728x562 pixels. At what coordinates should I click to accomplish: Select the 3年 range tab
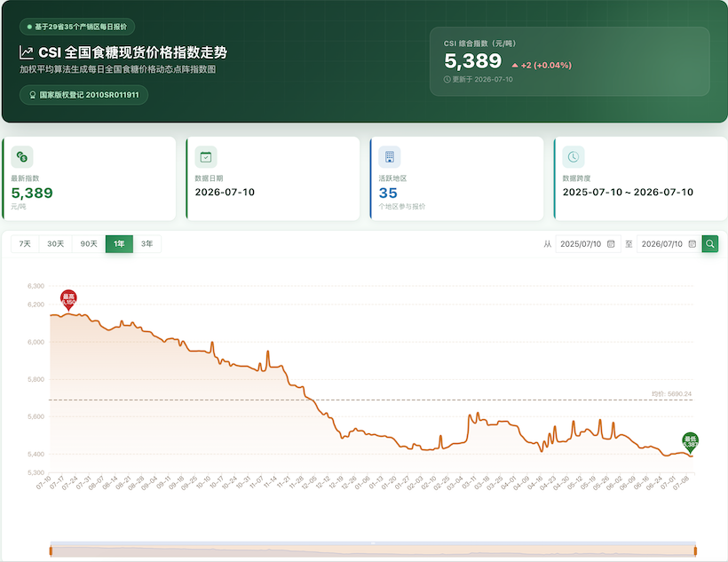147,244
